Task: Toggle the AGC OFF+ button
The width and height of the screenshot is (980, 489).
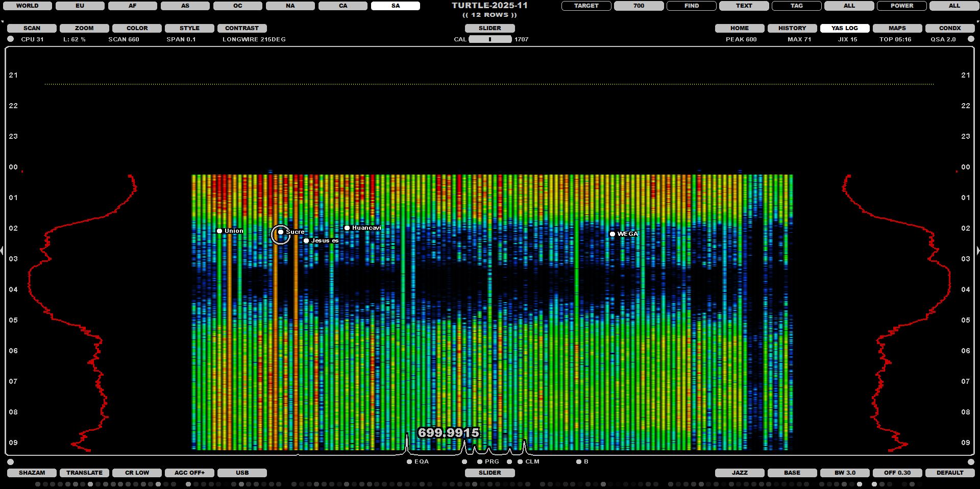Action: [189, 473]
